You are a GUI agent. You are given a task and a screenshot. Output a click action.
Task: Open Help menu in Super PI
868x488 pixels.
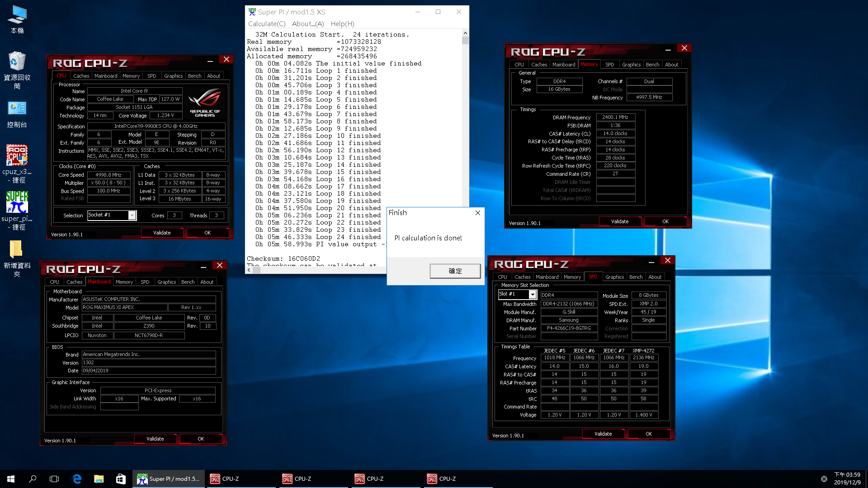point(343,24)
